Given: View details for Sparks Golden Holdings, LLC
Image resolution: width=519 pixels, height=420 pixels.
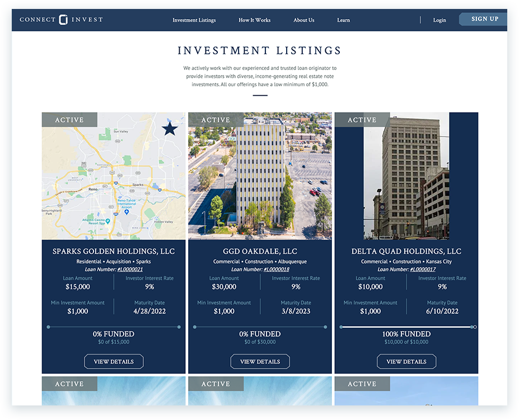Looking at the screenshot, I should point(113,361).
